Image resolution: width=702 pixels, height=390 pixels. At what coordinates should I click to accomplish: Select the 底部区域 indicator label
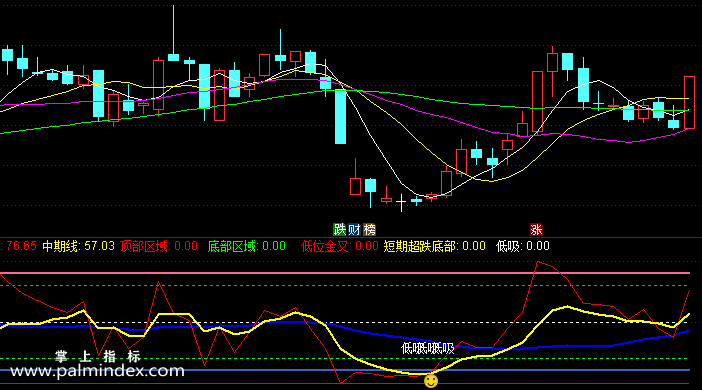click(232, 246)
